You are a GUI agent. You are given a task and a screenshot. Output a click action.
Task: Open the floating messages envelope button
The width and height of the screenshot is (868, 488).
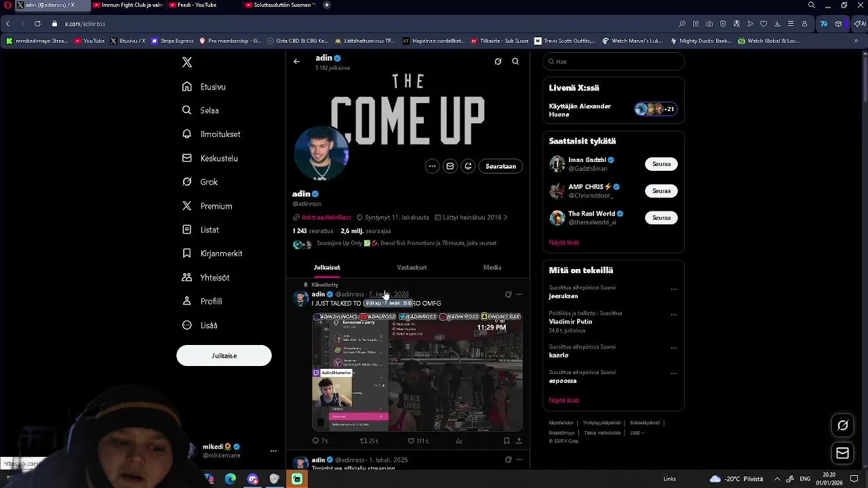click(843, 453)
